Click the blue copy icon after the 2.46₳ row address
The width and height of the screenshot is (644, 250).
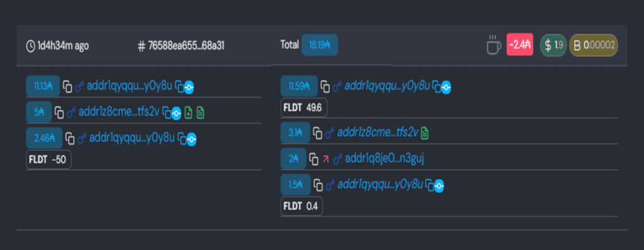pos(182,138)
